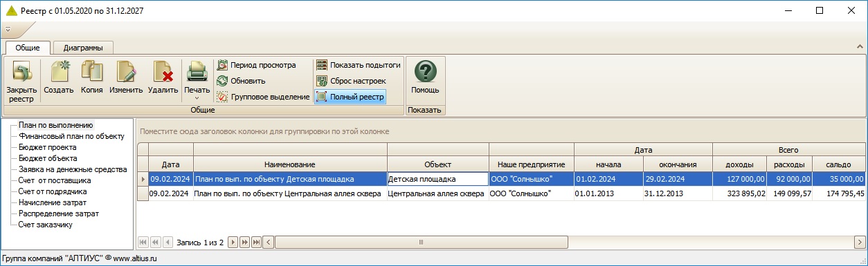Sort by the Объект column header

coord(437,164)
